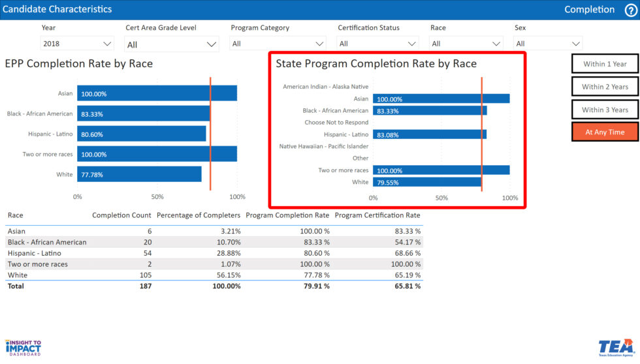Sort table by Completion Count header
The width and height of the screenshot is (640, 364).
(x=121, y=215)
